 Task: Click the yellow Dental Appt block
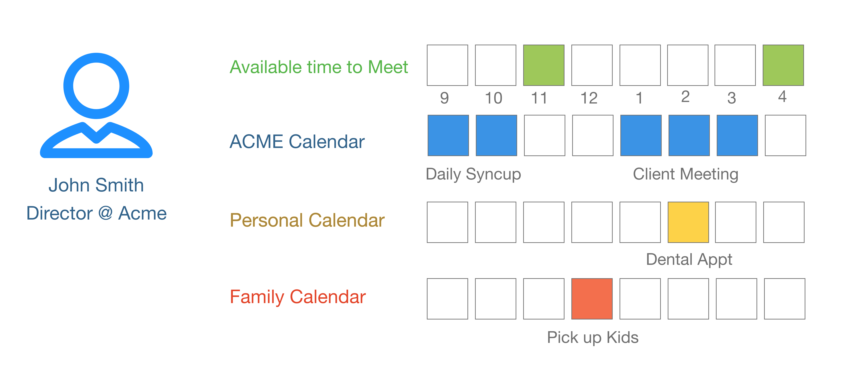click(688, 222)
